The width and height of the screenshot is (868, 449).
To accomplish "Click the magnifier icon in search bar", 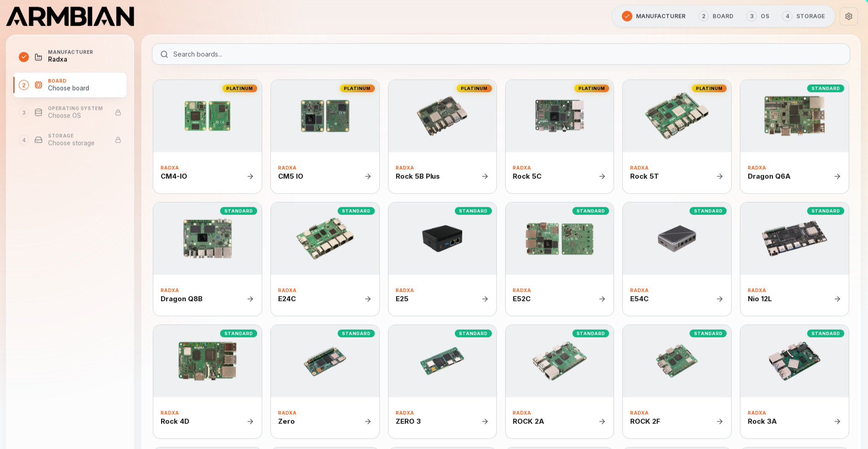I will [164, 54].
